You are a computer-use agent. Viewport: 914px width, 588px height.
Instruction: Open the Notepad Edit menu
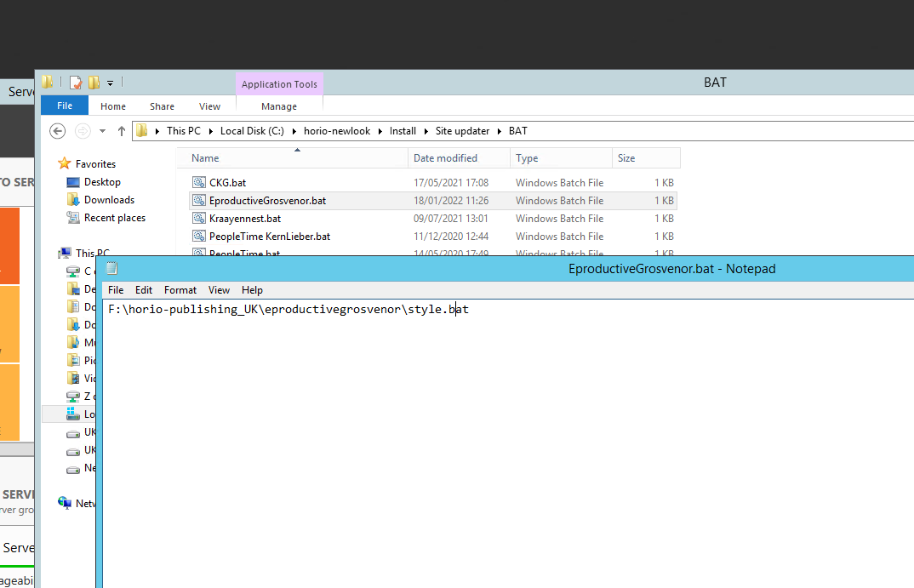point(143,290)
